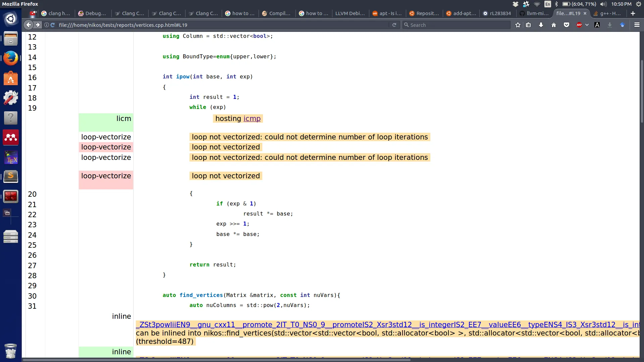Go back with the back arrow

(x=29, y=25)
